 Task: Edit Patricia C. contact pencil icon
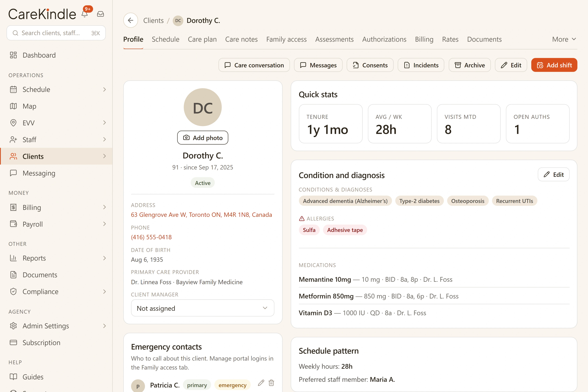tap(261, 383)
